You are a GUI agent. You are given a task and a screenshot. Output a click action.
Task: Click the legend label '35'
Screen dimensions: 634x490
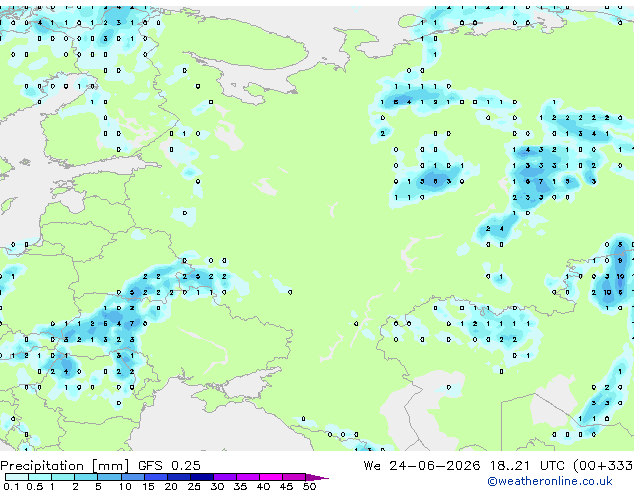tap(240, 486)
